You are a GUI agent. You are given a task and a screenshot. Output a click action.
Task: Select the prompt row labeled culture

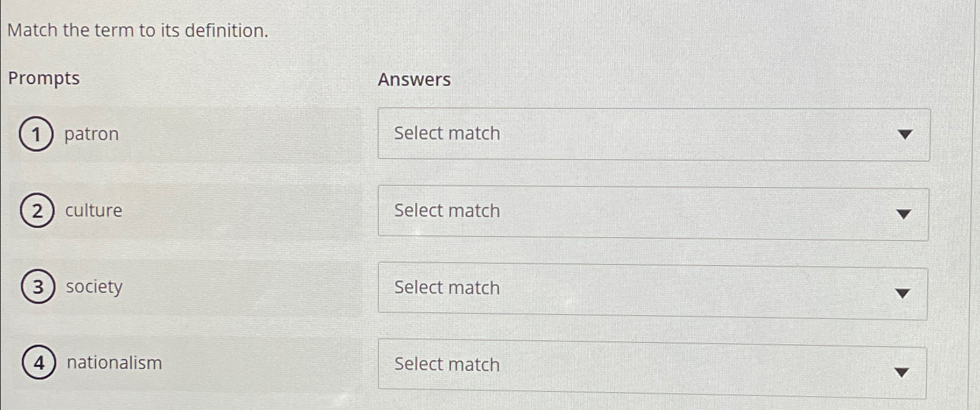(x=94, y=211)
